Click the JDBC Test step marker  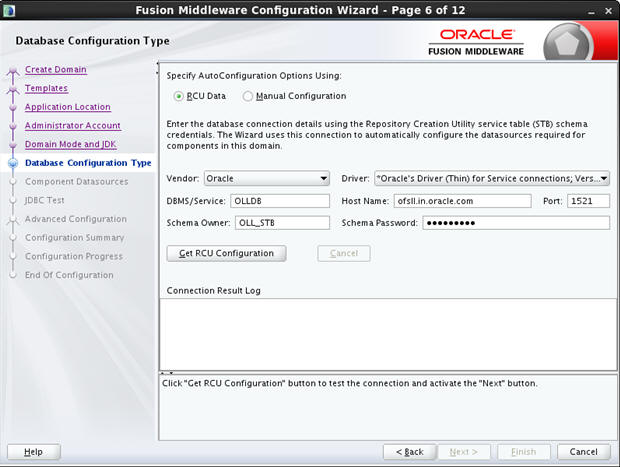(13, 200)
